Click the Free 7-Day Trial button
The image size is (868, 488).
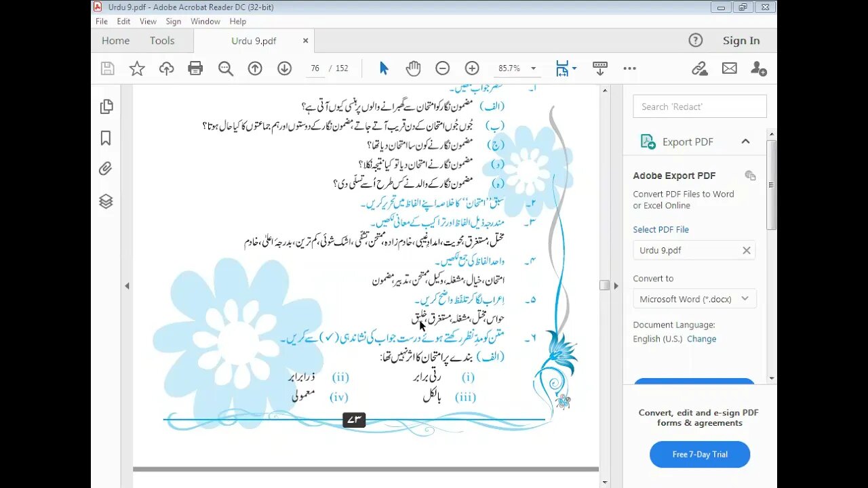[700, 454]
